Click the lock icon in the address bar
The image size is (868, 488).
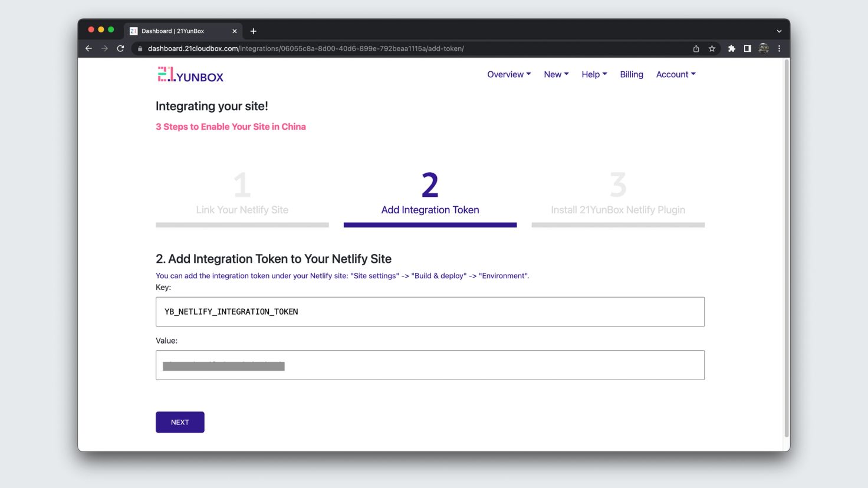tap(140, 48)
